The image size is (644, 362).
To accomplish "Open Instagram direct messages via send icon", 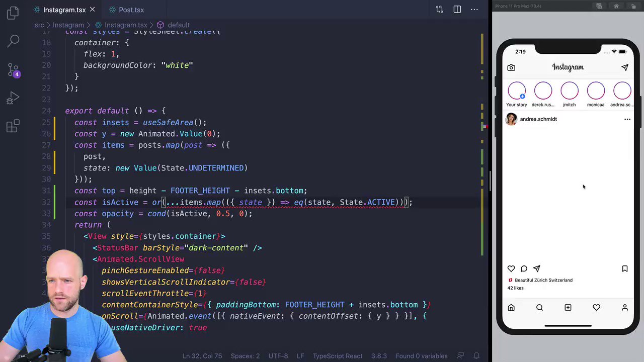I will (625, 67).
